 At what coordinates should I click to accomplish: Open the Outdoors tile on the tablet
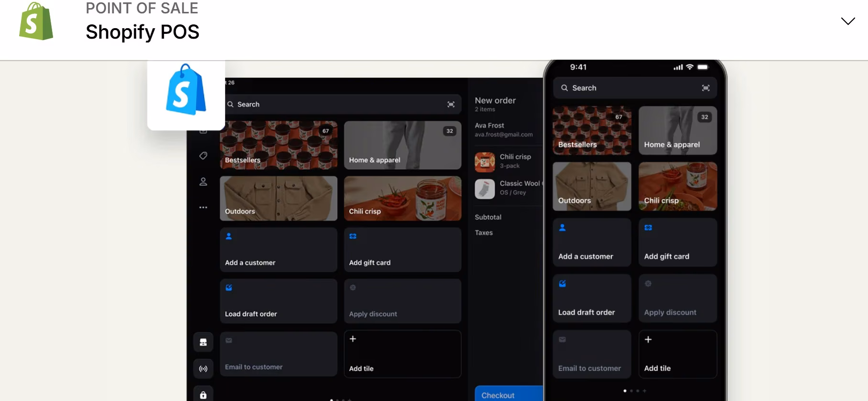[279, 199]
